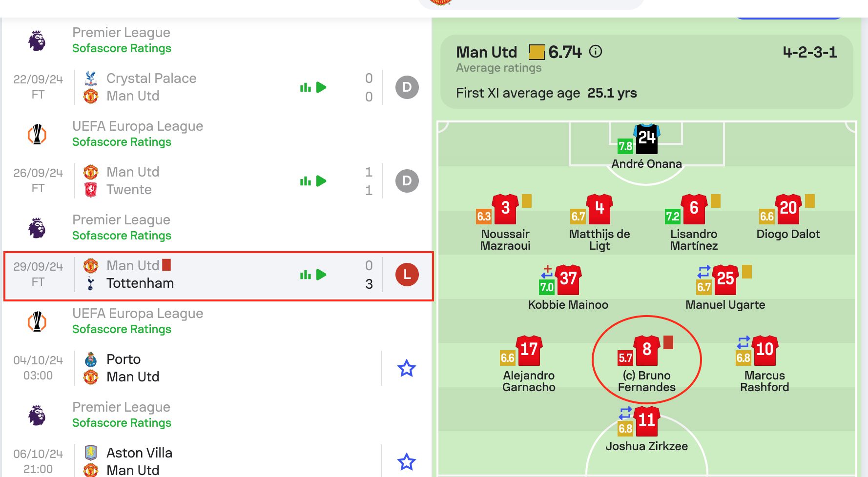Image resolution: width=868 pixels, height=477 pixels.
Task: Click Lisandro Martínez's 7.2 rating badge
Action: coord(673,217)
